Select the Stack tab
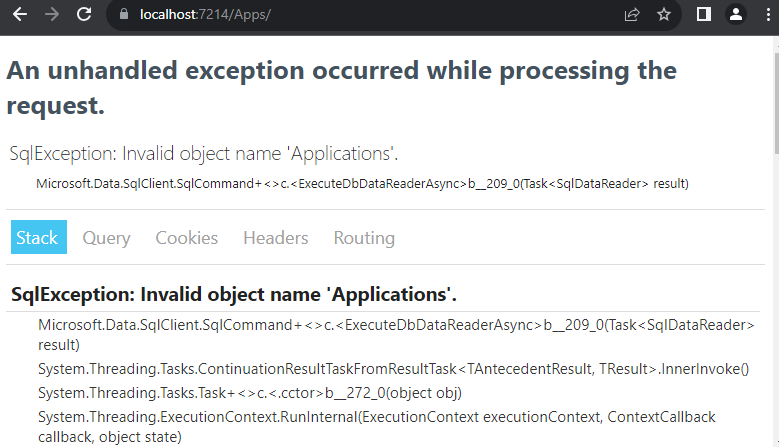The image size is (779, 447). coord(38,238)
